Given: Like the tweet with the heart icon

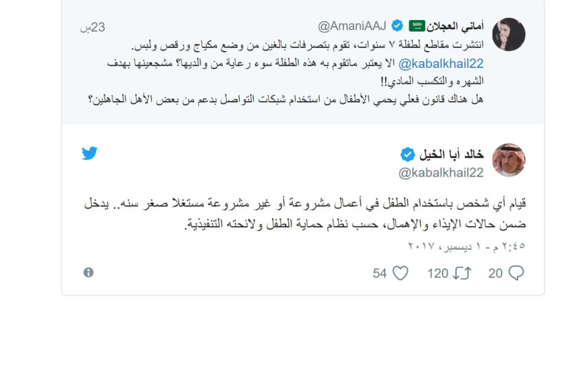Looking at the screenshot, I should pos(400,273).
